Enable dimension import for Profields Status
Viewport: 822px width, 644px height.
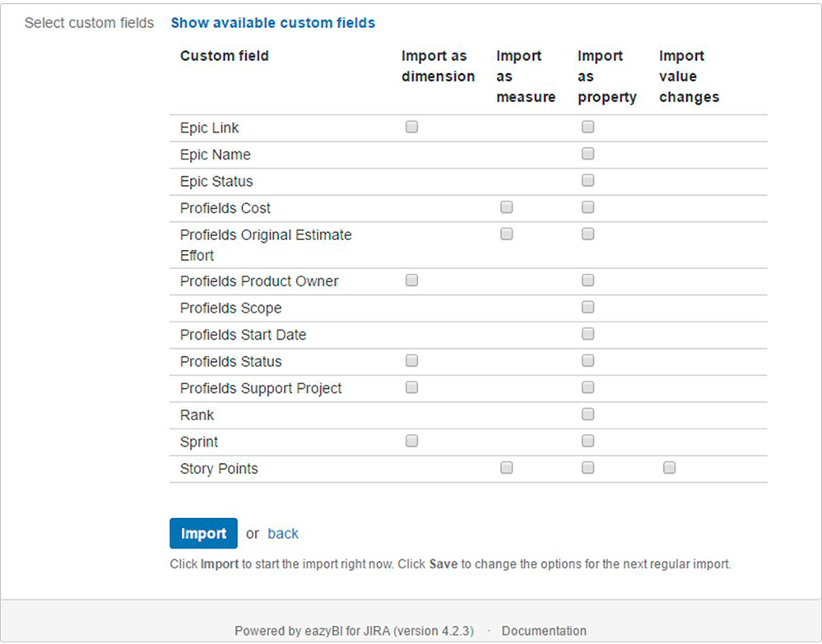tap(411, 360)
